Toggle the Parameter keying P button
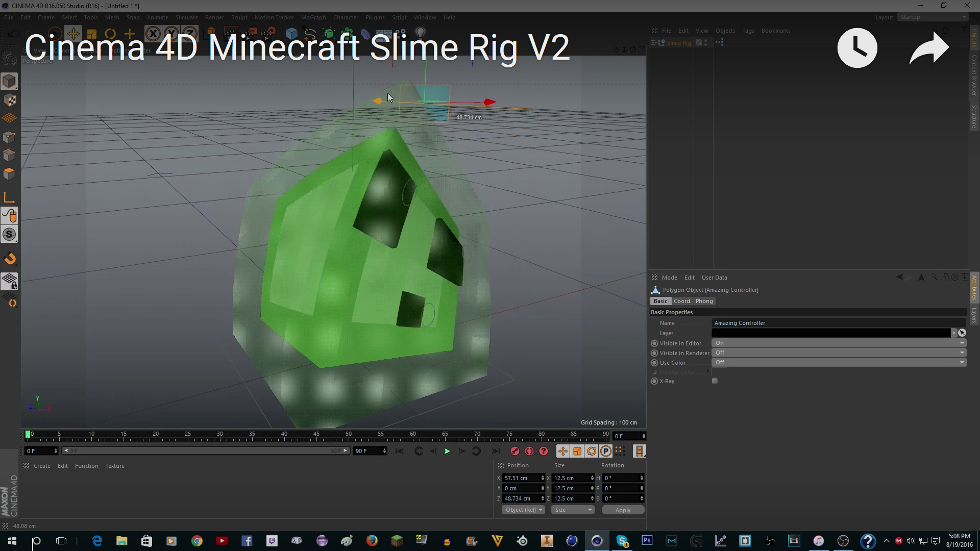 click(x=606, y=451)
